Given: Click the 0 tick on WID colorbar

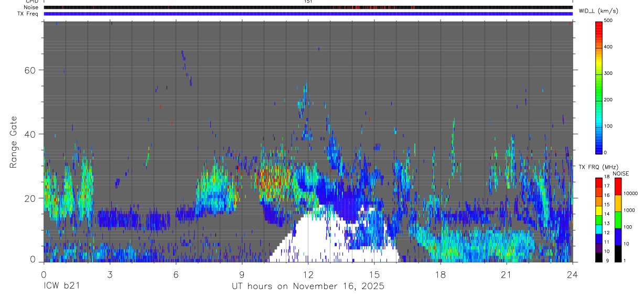Looking at the screenshot, I should coord(606,152).
